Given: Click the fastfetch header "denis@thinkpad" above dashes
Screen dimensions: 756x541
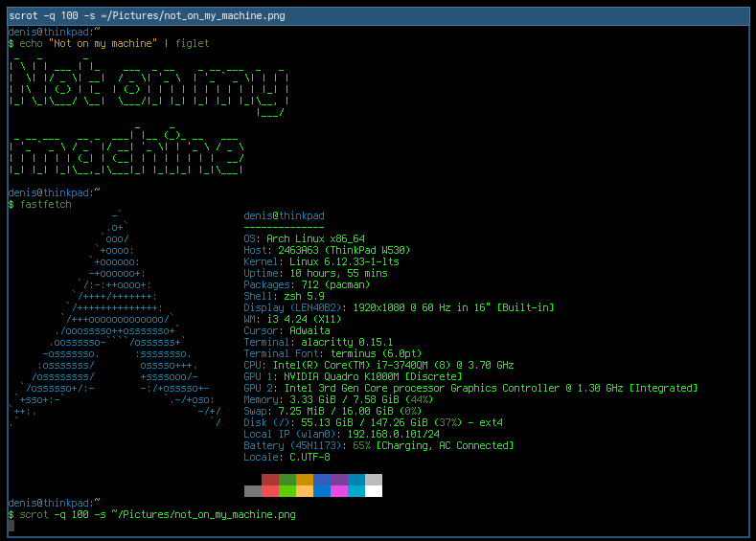Looking at the screenshot, I should [x=284, y=215].
